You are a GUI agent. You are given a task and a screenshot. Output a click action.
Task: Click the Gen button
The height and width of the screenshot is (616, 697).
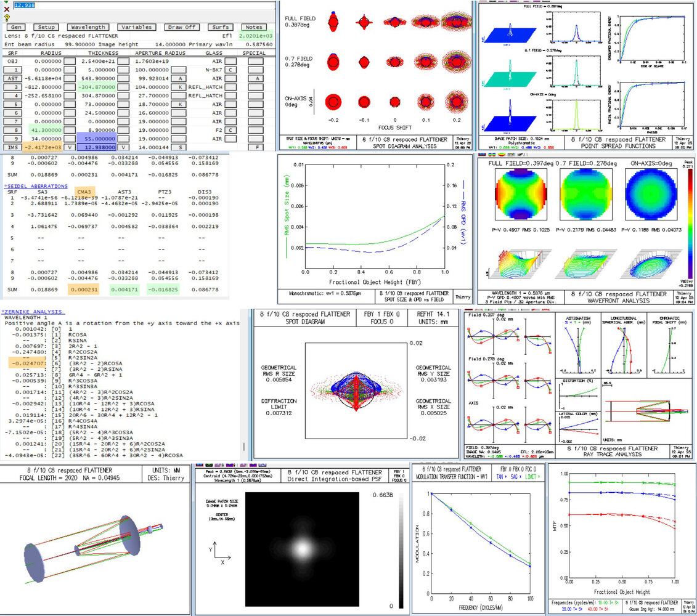[16, 28]
